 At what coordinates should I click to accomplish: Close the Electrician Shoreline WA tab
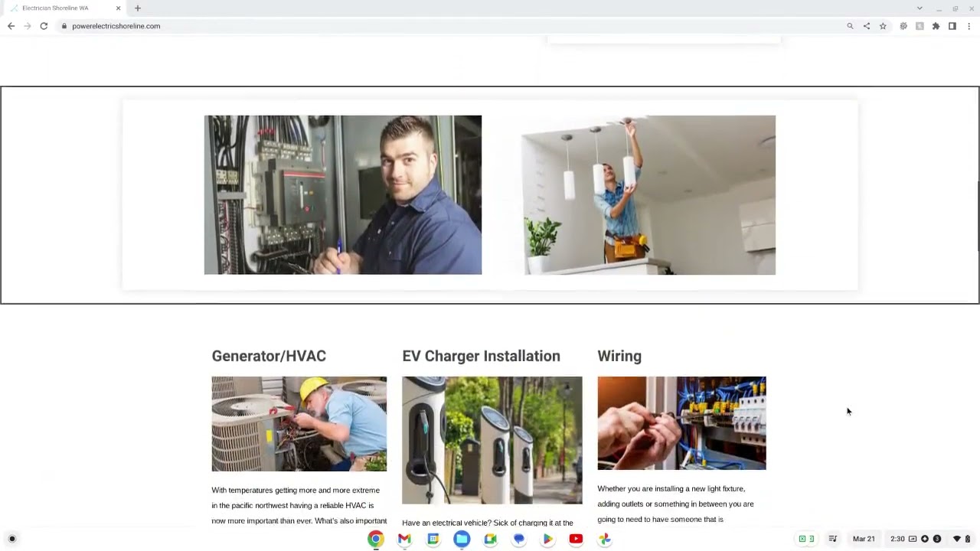(119, 8)
